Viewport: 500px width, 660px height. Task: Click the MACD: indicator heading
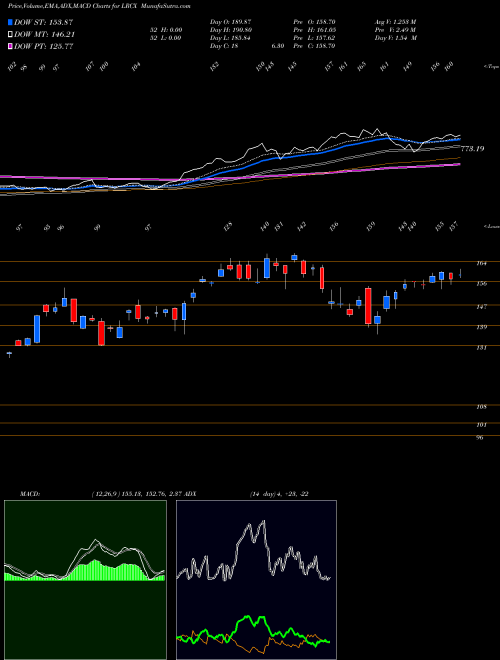(30, 494)
